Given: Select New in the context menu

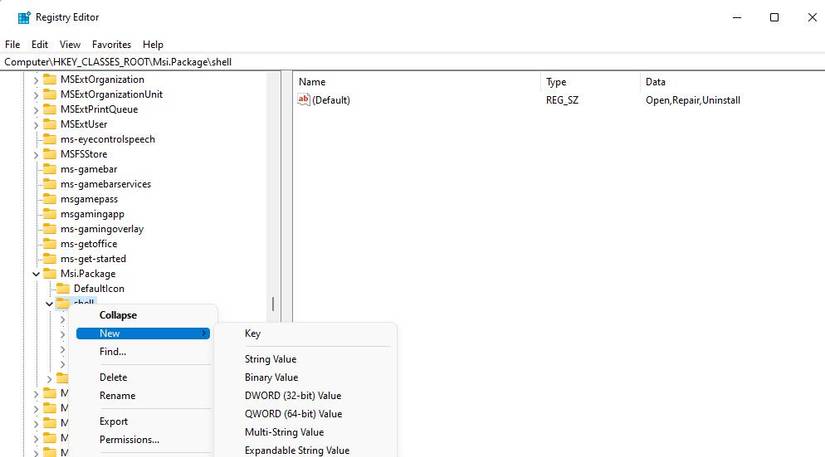Looking at the screenshot, I should 143,333.
